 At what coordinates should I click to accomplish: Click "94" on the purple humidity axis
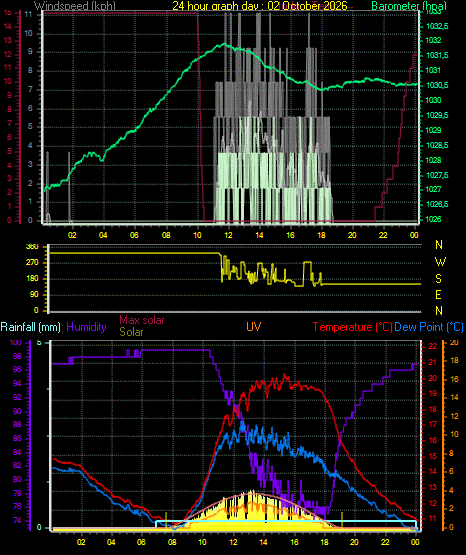[17, 384]
